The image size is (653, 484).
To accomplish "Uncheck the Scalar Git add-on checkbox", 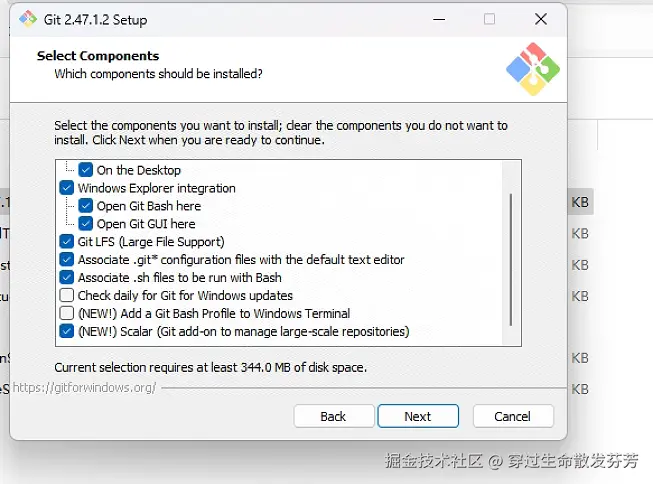I will coord(67,332).
